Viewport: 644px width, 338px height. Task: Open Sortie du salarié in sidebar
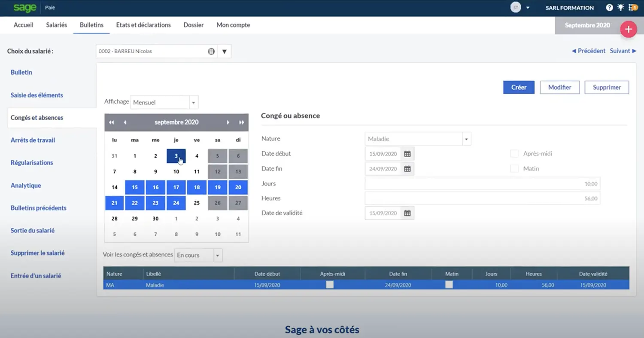pyautogui.click(x=33, y=231)
